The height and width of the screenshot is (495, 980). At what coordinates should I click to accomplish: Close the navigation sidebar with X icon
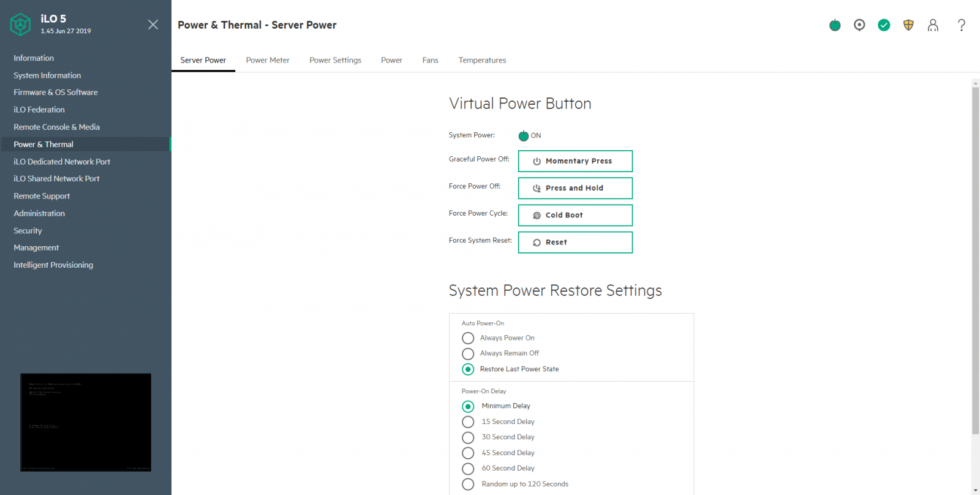click(153, 25)
